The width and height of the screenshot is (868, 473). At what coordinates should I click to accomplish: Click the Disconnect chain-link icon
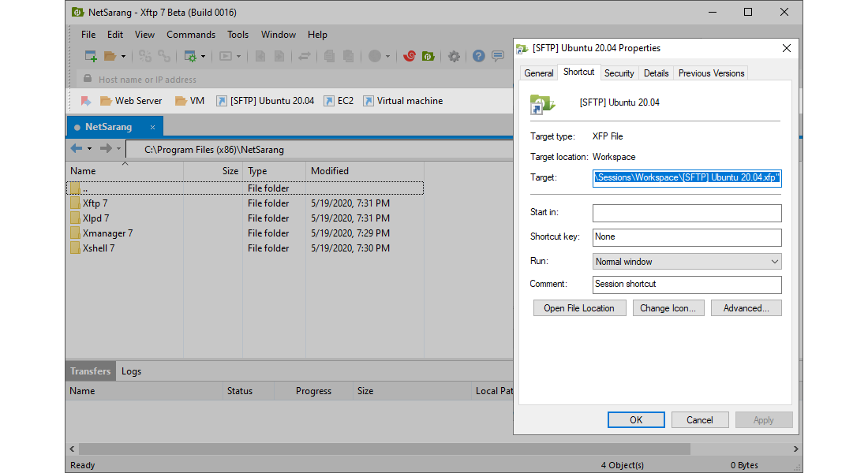164,56
